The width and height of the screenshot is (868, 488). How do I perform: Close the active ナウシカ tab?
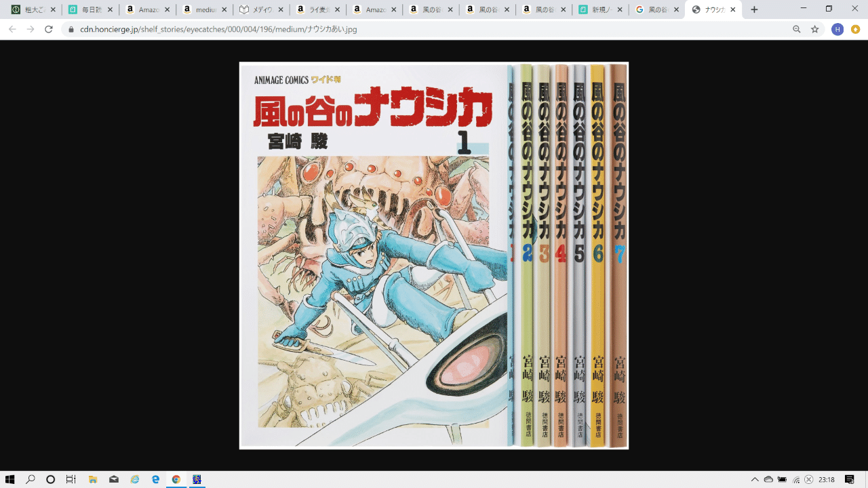click(733, 9)
